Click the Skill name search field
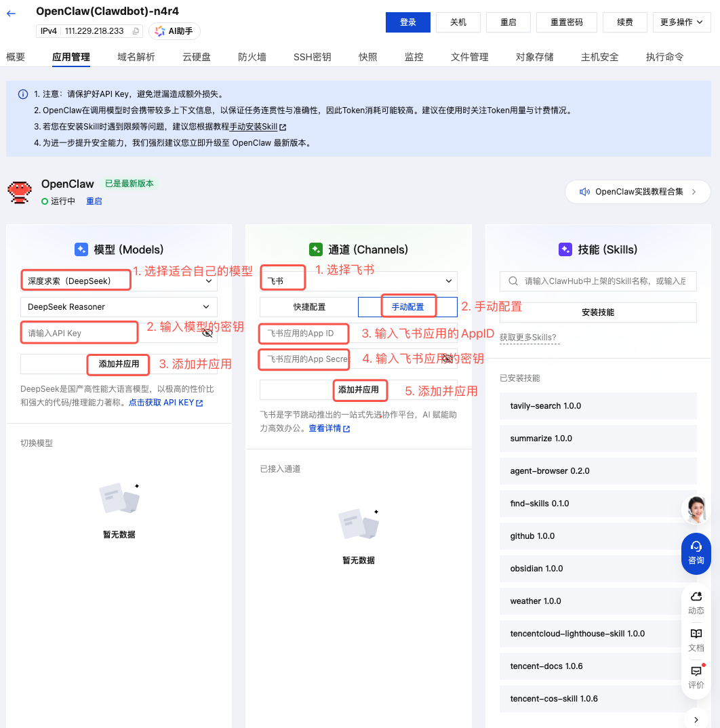The image size is (720, 728). point(603,281)
